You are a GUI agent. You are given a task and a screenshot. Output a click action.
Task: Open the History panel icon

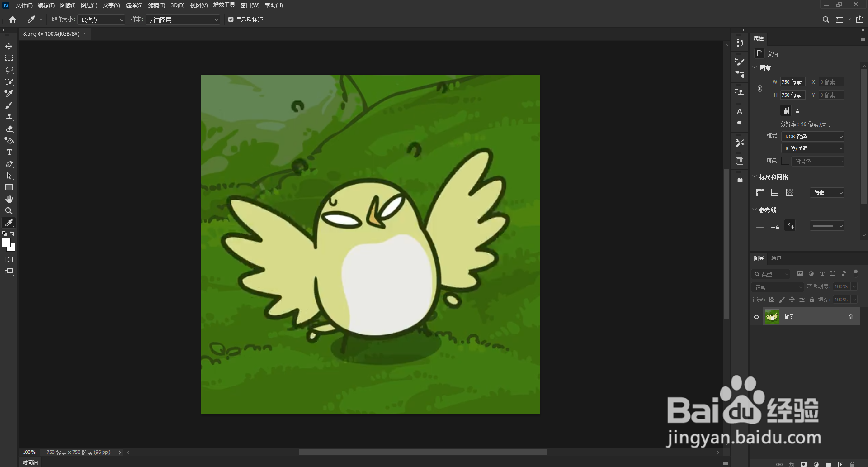(740, 43)
